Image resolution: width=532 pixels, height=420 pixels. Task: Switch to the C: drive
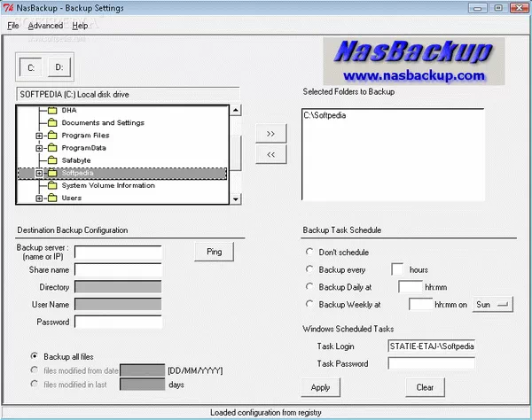pos(31,68)
